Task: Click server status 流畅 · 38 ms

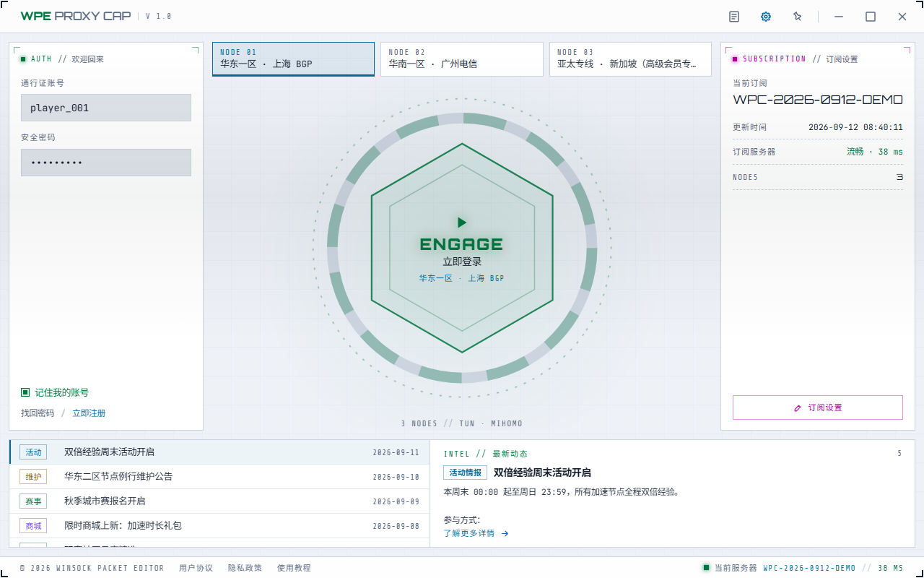Action: tap(875, 152)
